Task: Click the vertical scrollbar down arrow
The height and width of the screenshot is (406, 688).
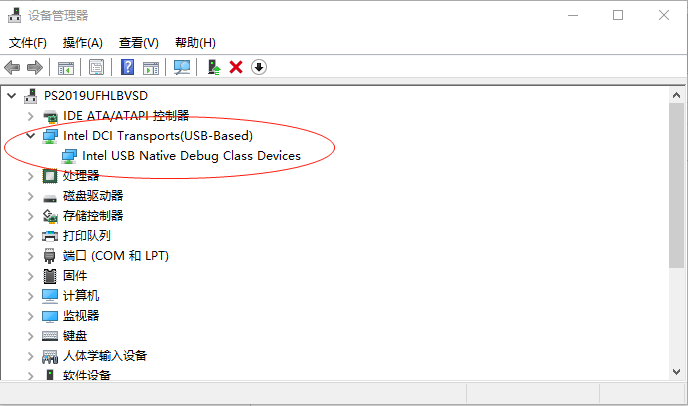Action: click(676, 372)
